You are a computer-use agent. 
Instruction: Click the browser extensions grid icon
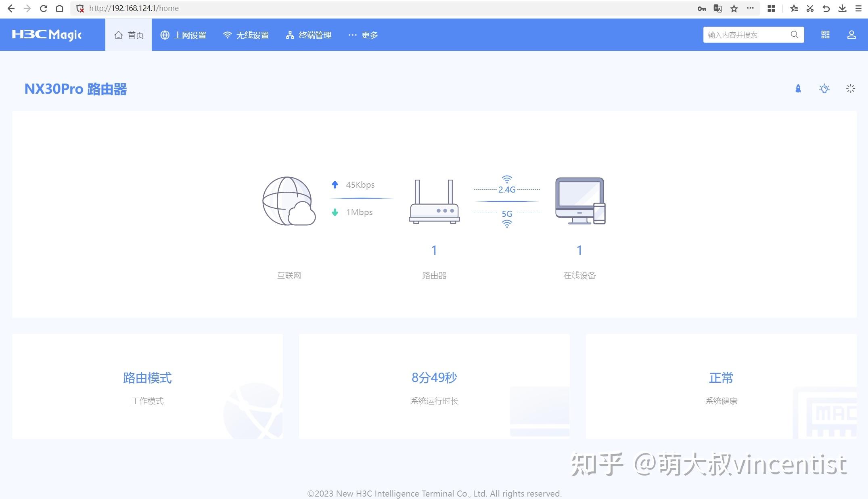(771, 8)
